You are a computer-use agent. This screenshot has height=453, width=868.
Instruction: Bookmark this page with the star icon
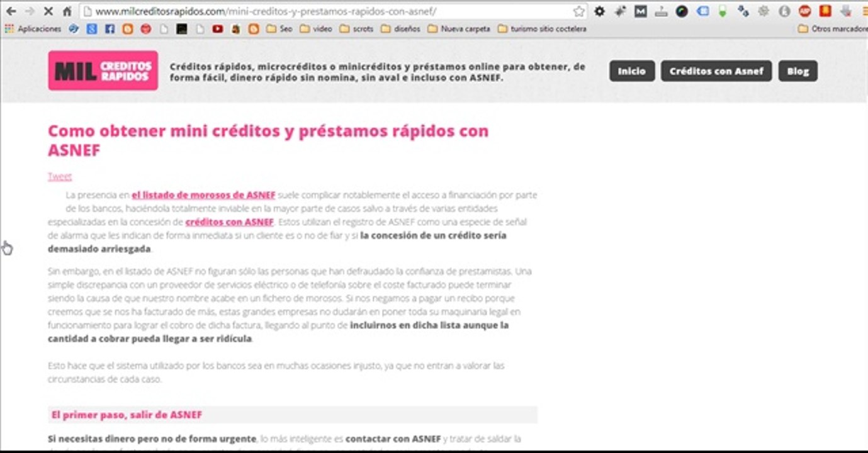point(578,11)
